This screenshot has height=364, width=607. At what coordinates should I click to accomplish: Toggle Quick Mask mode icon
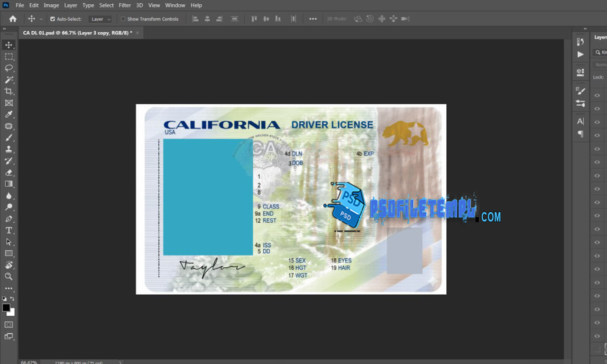9,325
